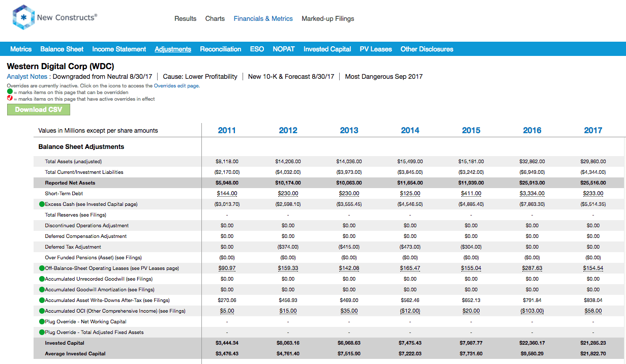Select Financials & Metrics navigation item
Viewport: 626px width, 364px height.
click(x=263, y=19)
